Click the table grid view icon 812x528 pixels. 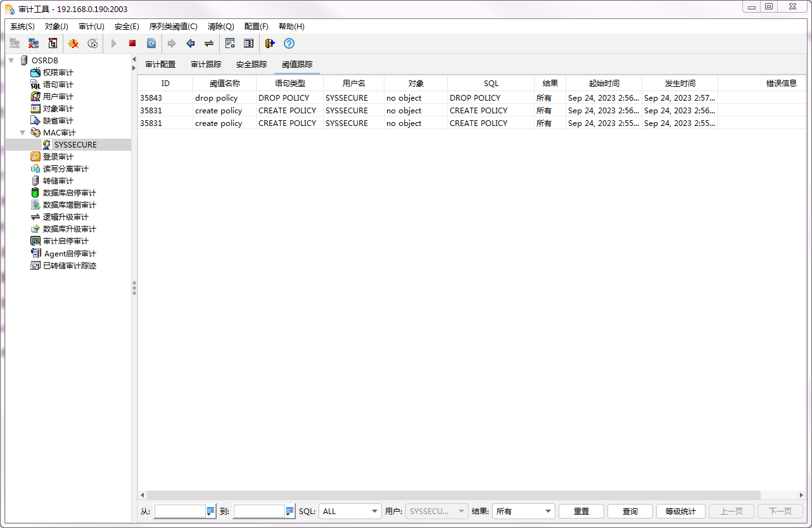[249, 44]
